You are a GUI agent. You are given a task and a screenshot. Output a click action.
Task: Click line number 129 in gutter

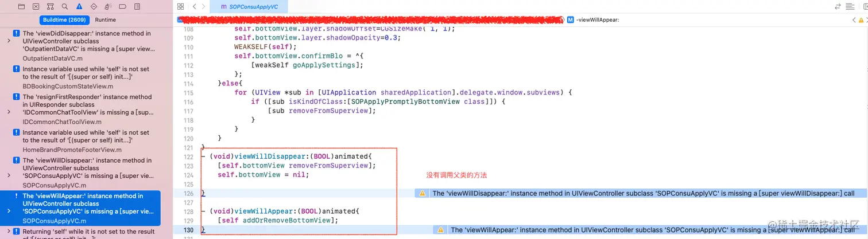(x=188, y=220)
